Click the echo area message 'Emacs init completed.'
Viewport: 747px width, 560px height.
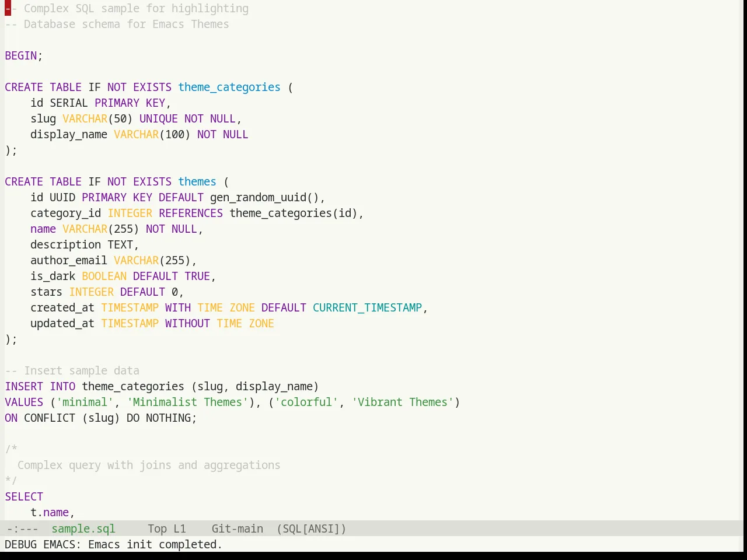tap(155, 544)
